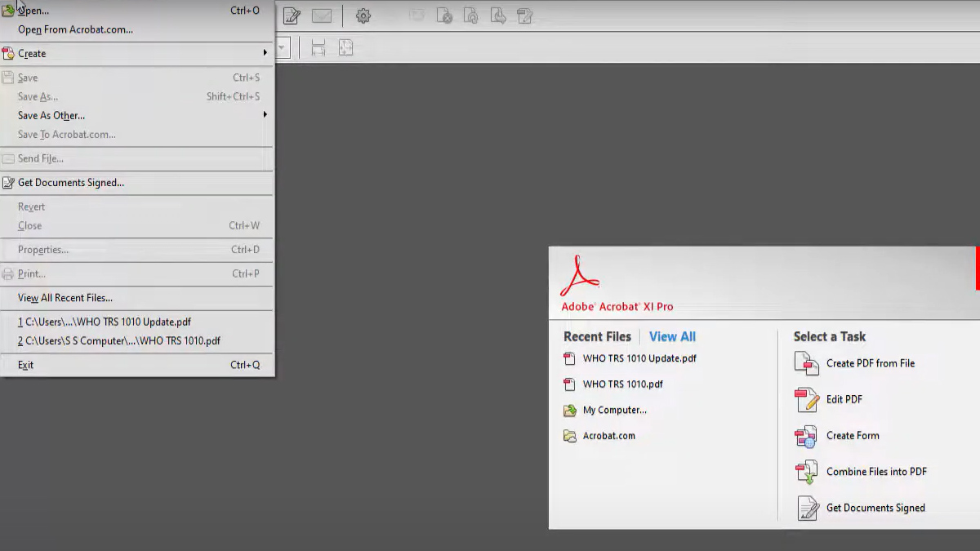Click the rotate page icon in toolbar
980x551 pixels.
click(471, 16)
